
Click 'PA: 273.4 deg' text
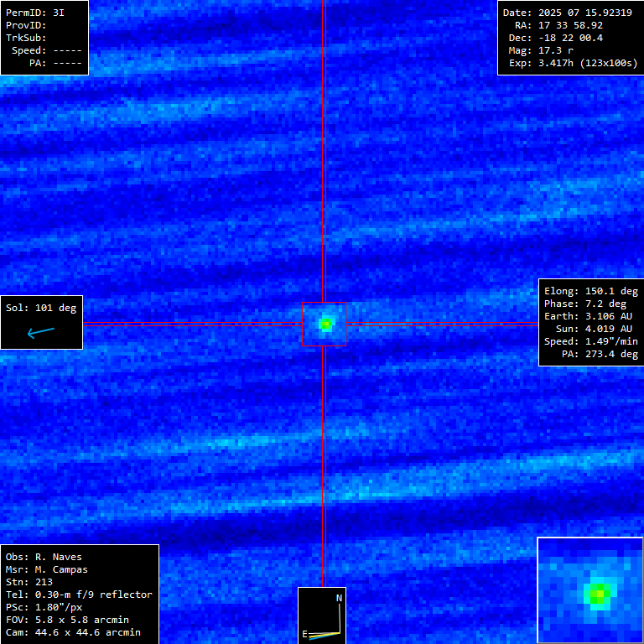pos(600,354)
